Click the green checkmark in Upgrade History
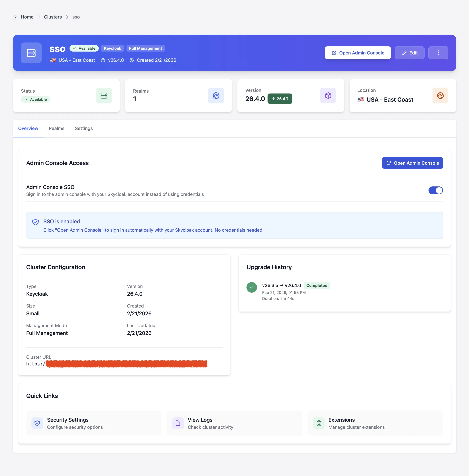 (x=252, y=287)
